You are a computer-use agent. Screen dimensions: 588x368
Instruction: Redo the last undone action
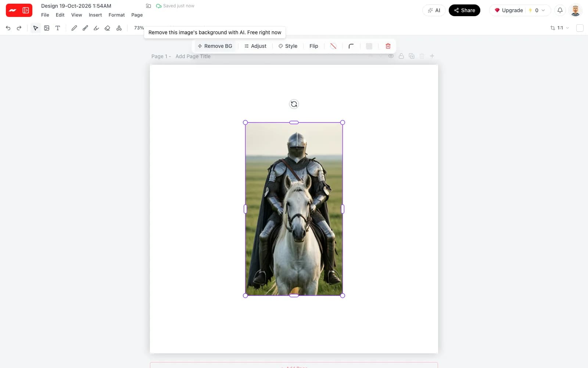[19, 28]
